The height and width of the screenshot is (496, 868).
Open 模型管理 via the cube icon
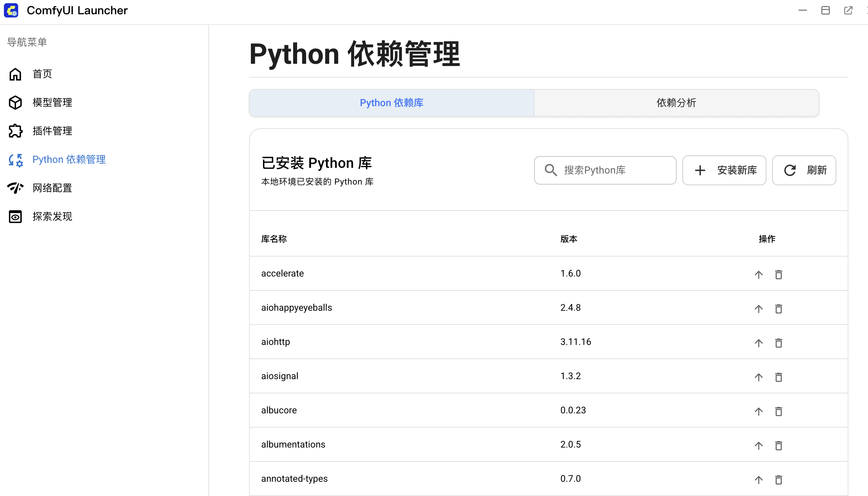15,103
